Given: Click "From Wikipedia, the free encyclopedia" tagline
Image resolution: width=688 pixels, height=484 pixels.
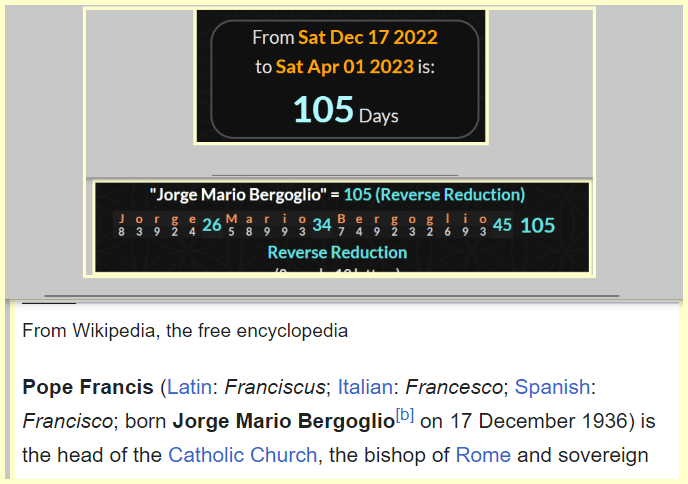Looking at the screenshot, I should [x=185, y=330].
